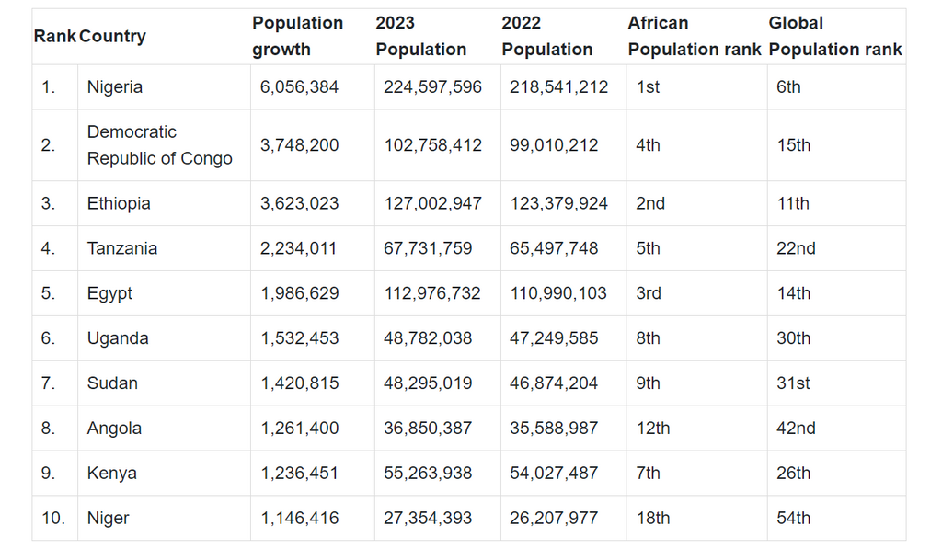The width and height of the screenshot is (942, 560).
Task: Select the Population growth column header
Action: (x=297, y=36)
